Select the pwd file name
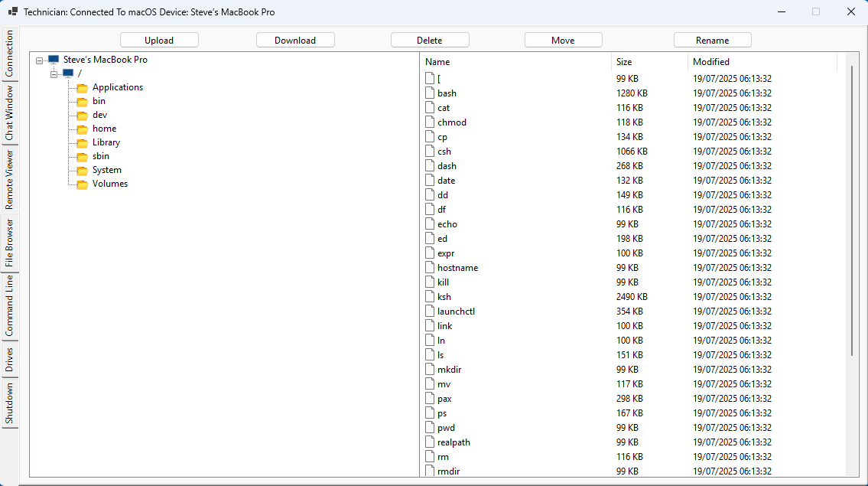This screenshot has width=868, height=486. pyautogui.click(x=446, y=428)
